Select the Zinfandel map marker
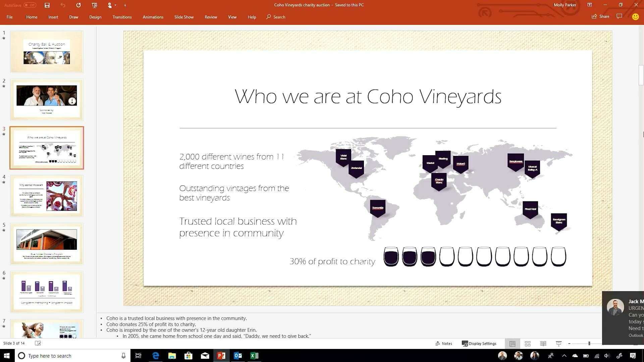644x362 pixels. 356,169
